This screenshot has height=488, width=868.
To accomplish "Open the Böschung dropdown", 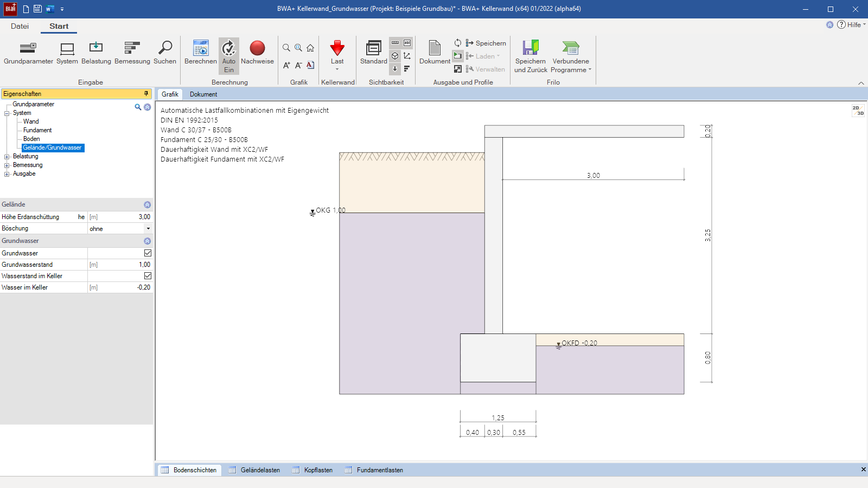I will tap(148, 228).
